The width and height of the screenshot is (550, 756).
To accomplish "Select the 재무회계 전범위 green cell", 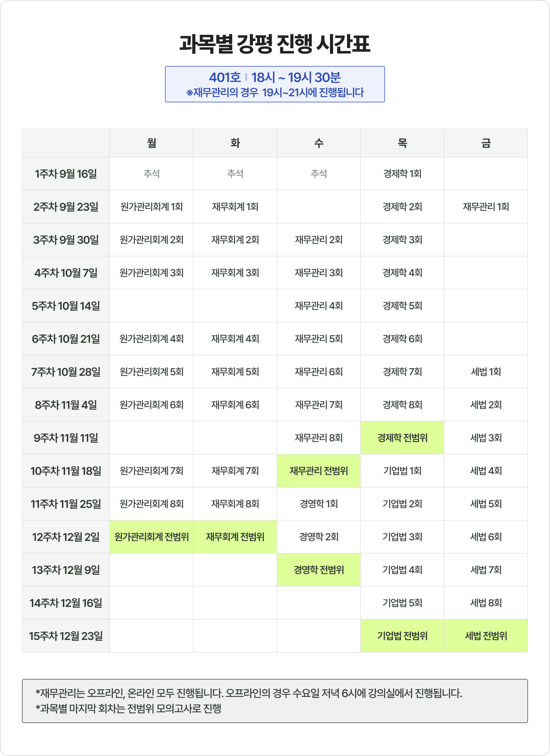I will (x=235, y=537).
